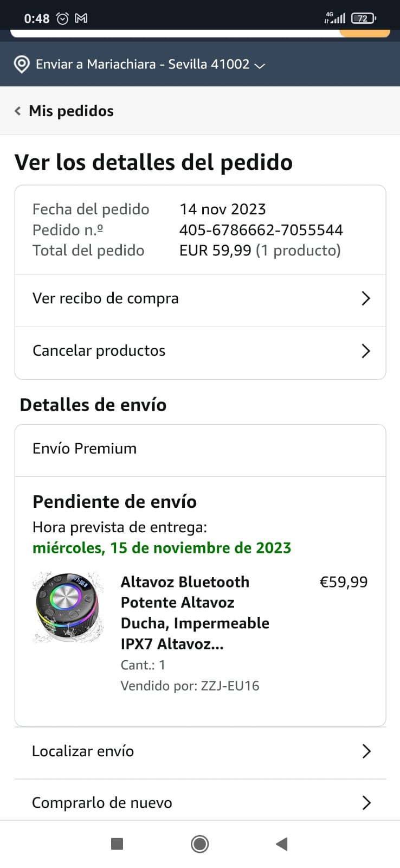Tap the Gmail notification icon in status bar
Image resolution: width=400 pixels, height=868 pixels.
point(81,18)
